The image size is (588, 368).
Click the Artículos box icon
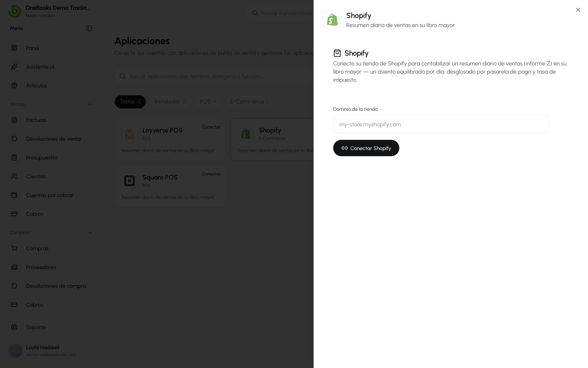(x=14, y=86)
